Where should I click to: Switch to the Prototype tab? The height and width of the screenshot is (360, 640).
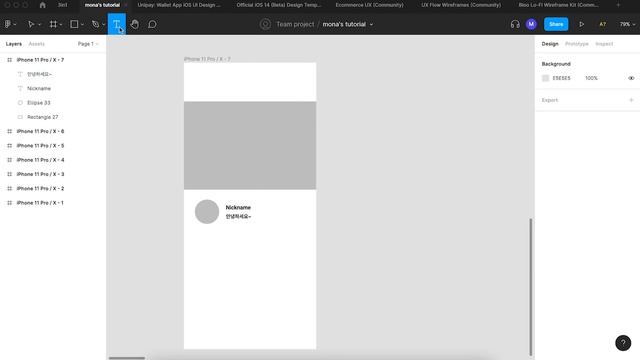click(577, 44)
